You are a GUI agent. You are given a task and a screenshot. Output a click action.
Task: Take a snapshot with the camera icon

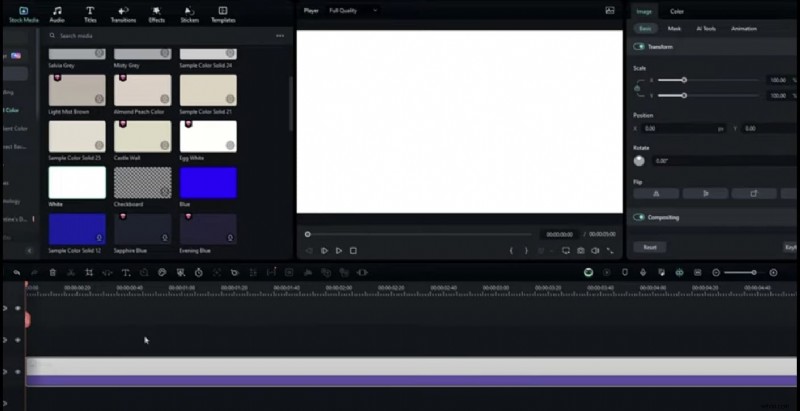click(x=580, y=250)
